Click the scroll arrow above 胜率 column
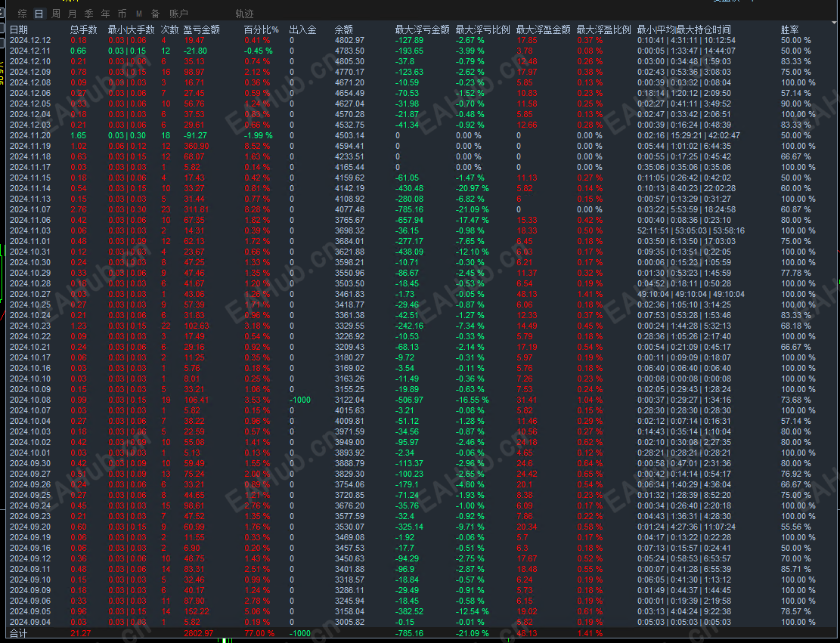 [x=835, y=23]
